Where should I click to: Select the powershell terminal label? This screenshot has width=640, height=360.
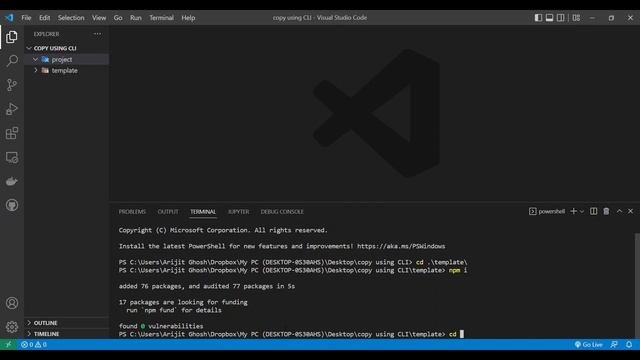(x=547, y=211)
